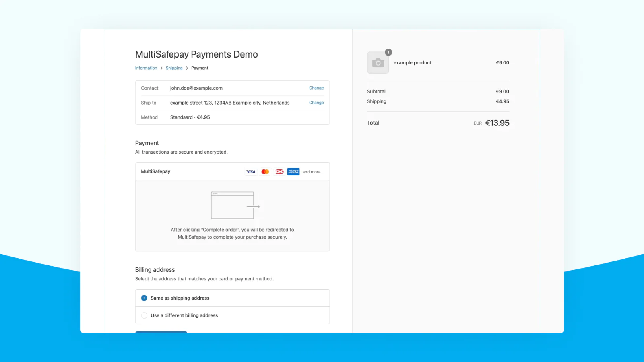
Task: Click the total amount €13.95
Action: (x=497, y=123)
